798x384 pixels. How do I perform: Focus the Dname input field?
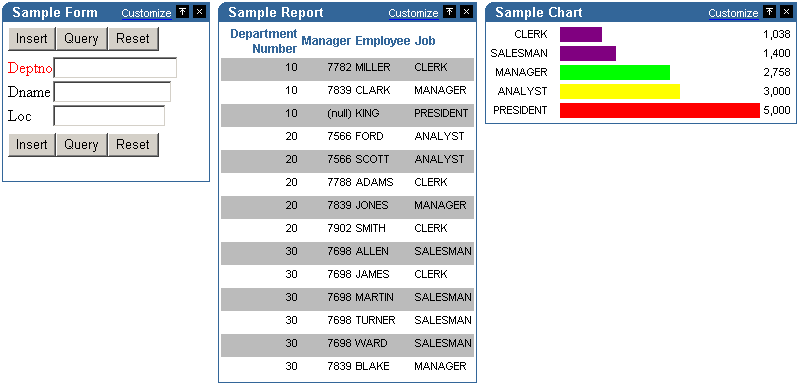(112, 92)
